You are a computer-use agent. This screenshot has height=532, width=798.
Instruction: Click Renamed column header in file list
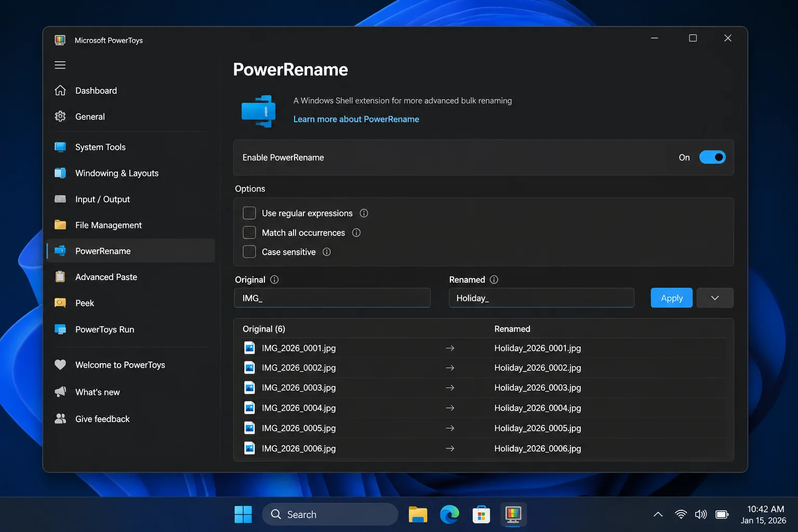point(512,329)
